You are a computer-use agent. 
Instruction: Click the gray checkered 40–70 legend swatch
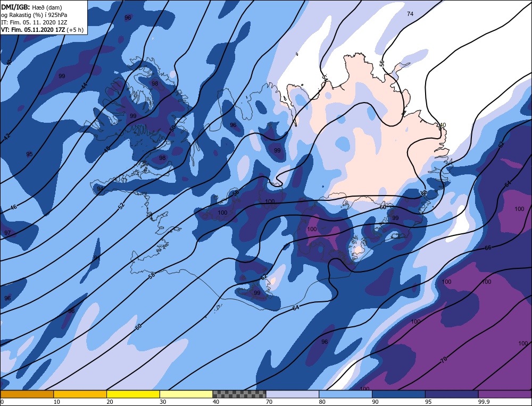239,394
